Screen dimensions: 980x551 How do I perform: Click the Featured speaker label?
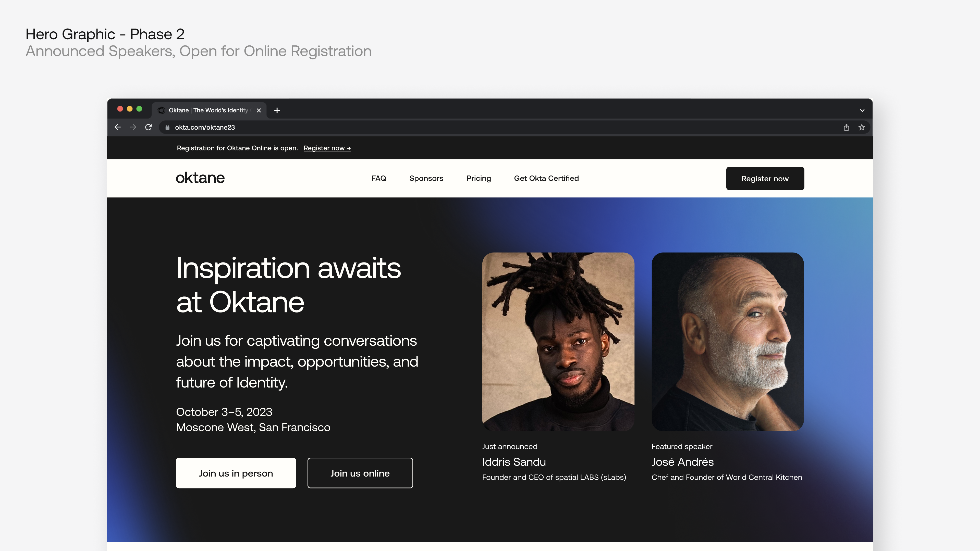[682, 446]
